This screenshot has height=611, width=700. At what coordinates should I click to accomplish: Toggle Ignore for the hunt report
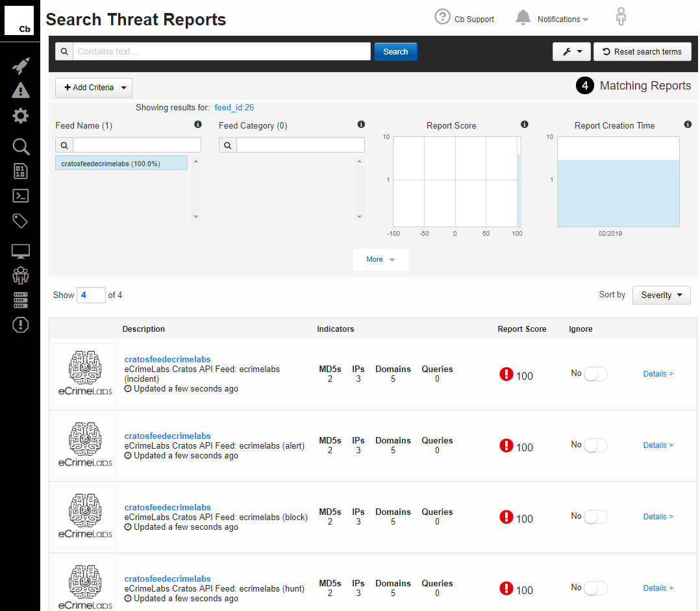(595, 588)
